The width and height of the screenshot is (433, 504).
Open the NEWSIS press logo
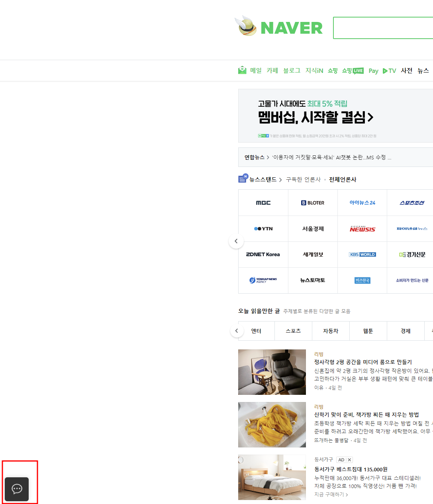(x=362, y=229)
